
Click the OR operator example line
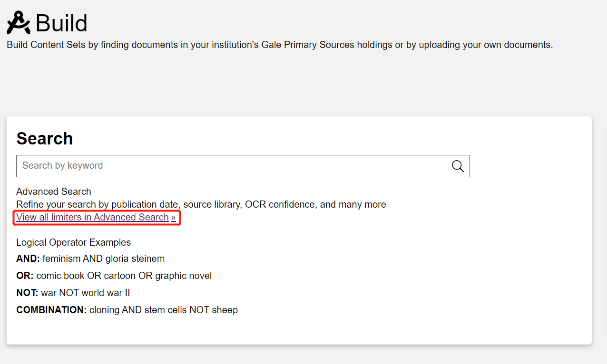coord(114,275)
